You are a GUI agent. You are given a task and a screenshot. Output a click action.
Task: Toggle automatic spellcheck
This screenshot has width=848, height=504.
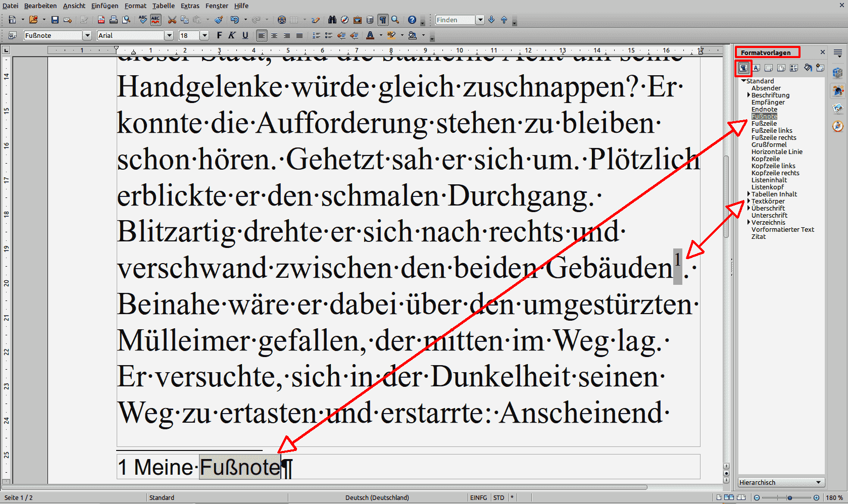coord(155,20)
